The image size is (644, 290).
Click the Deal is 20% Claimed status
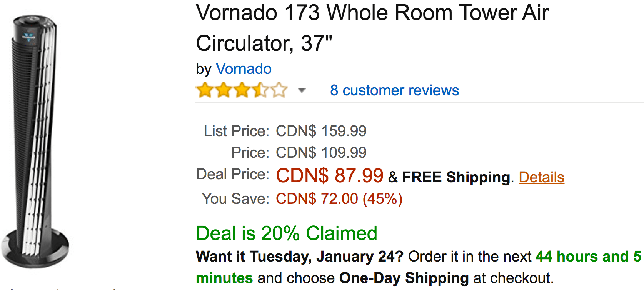pos(287,233)
